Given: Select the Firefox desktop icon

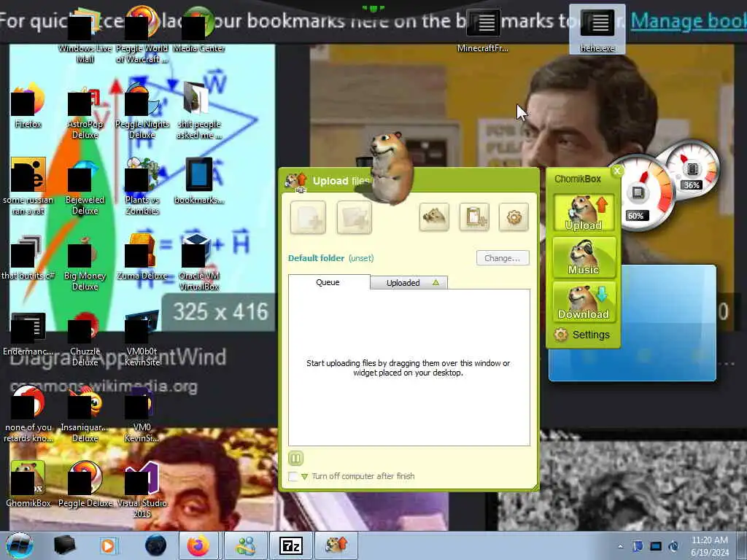Looking at the screenshot, I should point(28,106).
